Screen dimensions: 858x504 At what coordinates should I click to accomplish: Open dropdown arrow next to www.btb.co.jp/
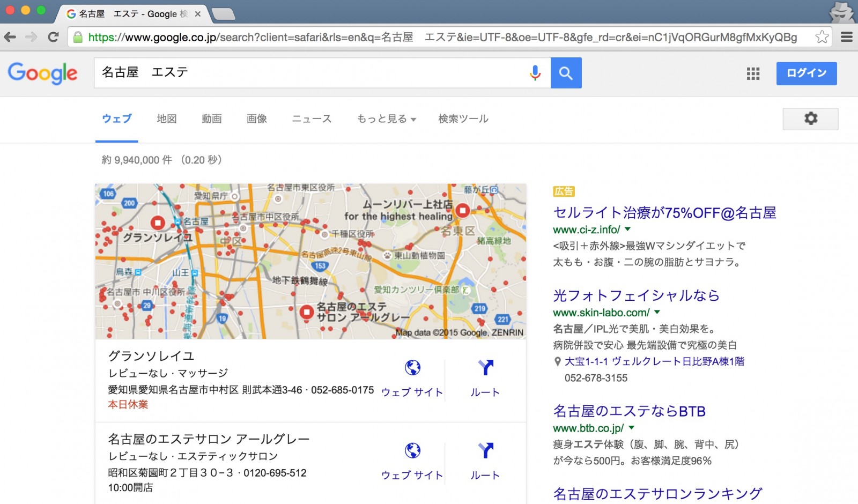pyautogui.click(x=632, y=428)
